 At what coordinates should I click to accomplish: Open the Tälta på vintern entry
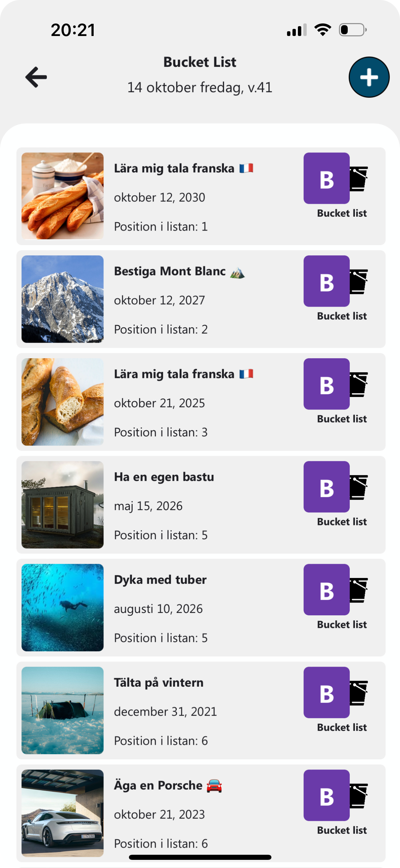tap(158, 683)
